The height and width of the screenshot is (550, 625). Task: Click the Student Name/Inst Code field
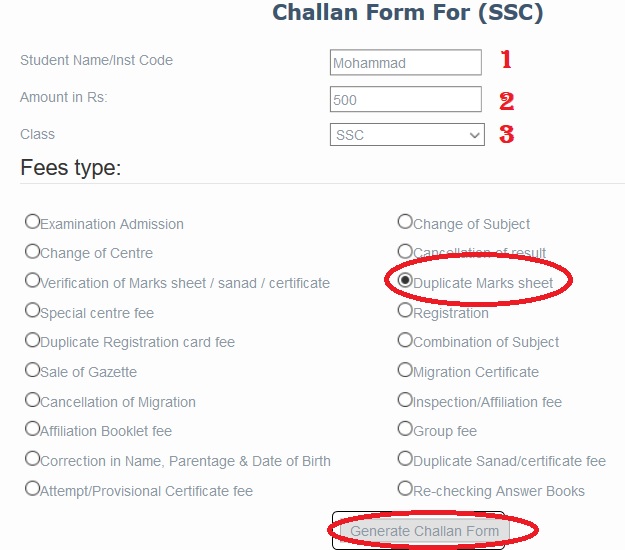406,63
